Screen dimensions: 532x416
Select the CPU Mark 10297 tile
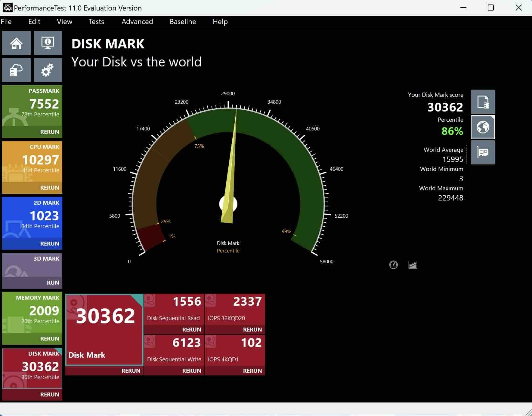pyautogui.click(x=32, y=161)
